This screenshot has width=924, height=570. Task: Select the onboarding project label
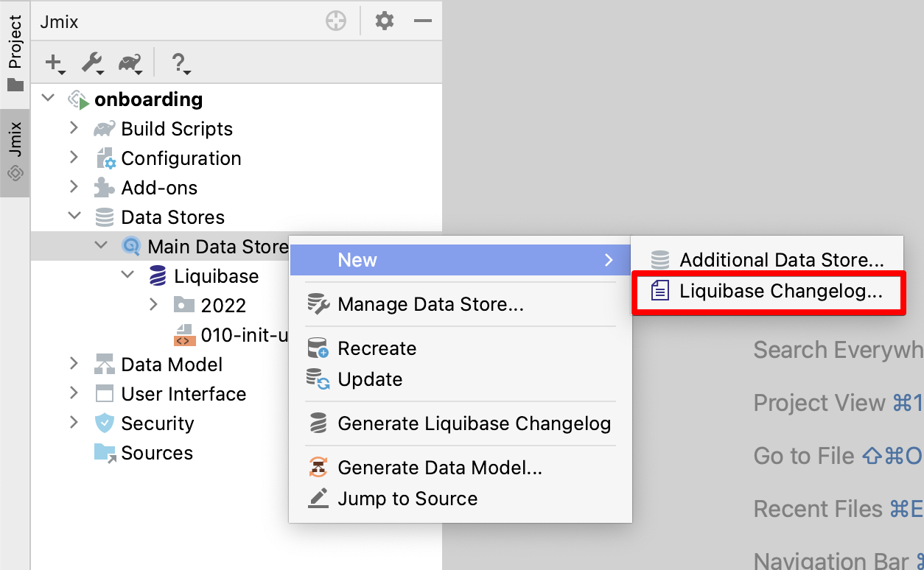[x=149, y=99]
